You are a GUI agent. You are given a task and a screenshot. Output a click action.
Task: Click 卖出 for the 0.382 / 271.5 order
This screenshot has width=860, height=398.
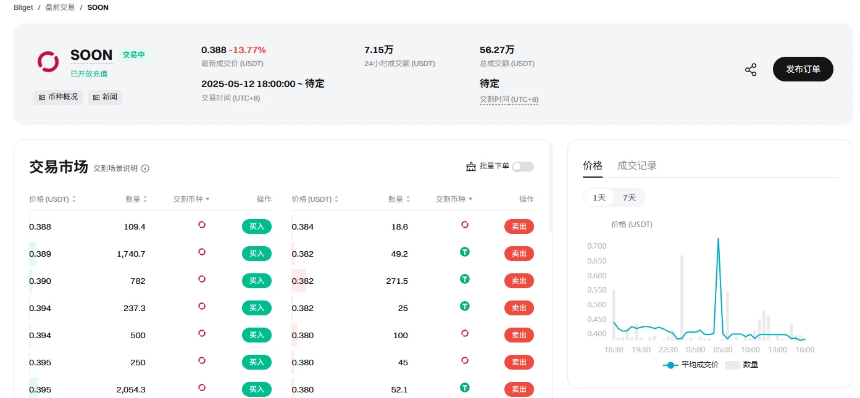[x=519, y=281]
